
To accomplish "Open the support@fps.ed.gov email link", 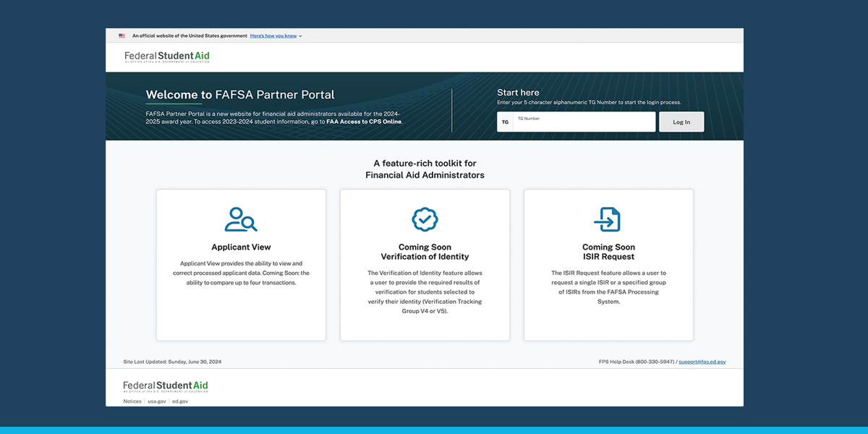I will point(702,361).
